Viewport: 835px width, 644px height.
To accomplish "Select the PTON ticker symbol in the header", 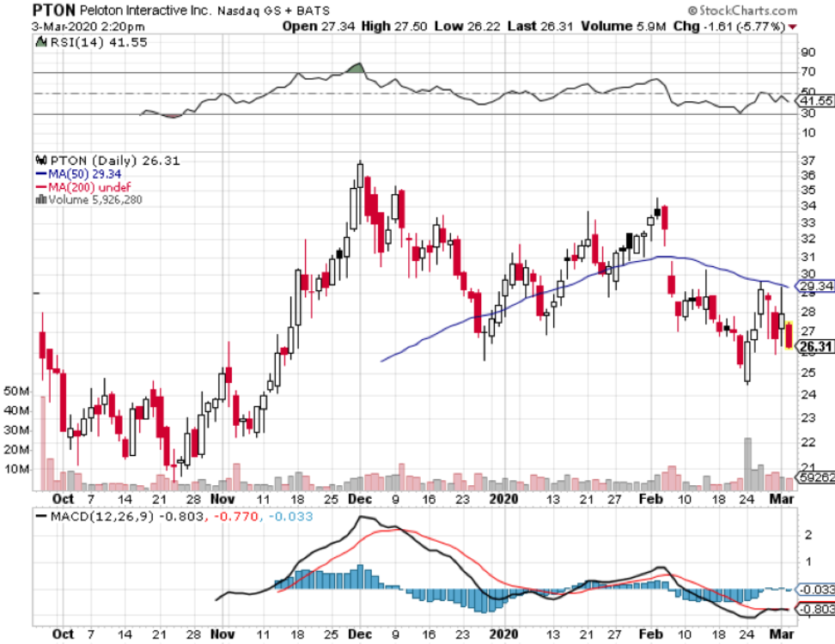I will [54, 10].
